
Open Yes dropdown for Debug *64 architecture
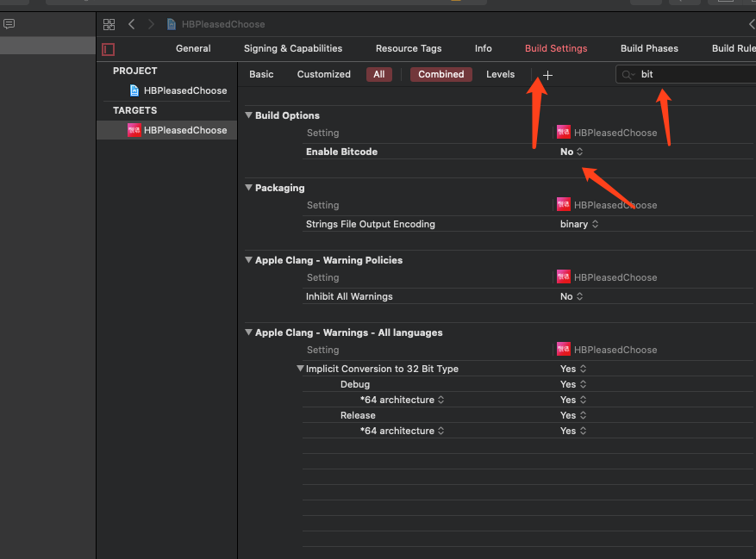(573, 400)
